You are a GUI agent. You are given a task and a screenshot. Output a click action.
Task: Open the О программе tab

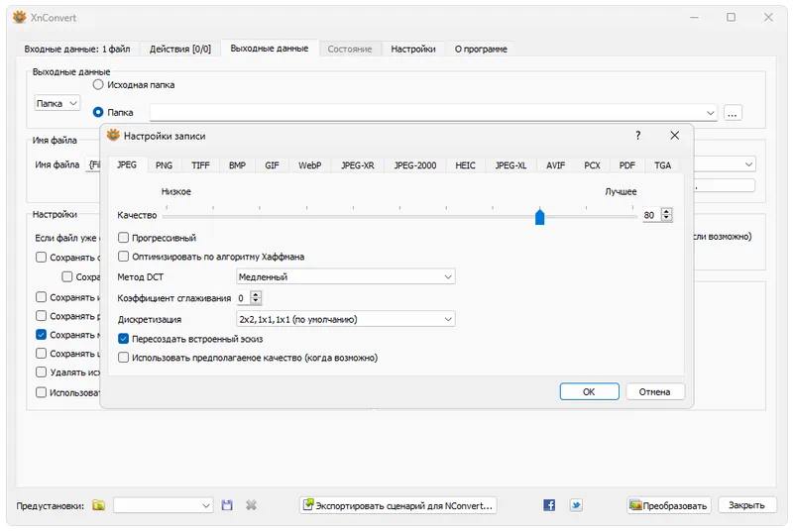481,49
